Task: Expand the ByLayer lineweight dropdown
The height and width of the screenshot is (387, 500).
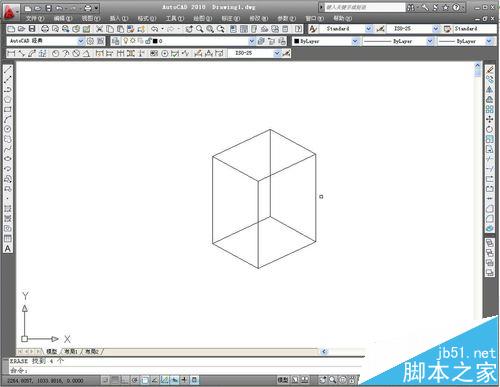Action: click(489, 41)
